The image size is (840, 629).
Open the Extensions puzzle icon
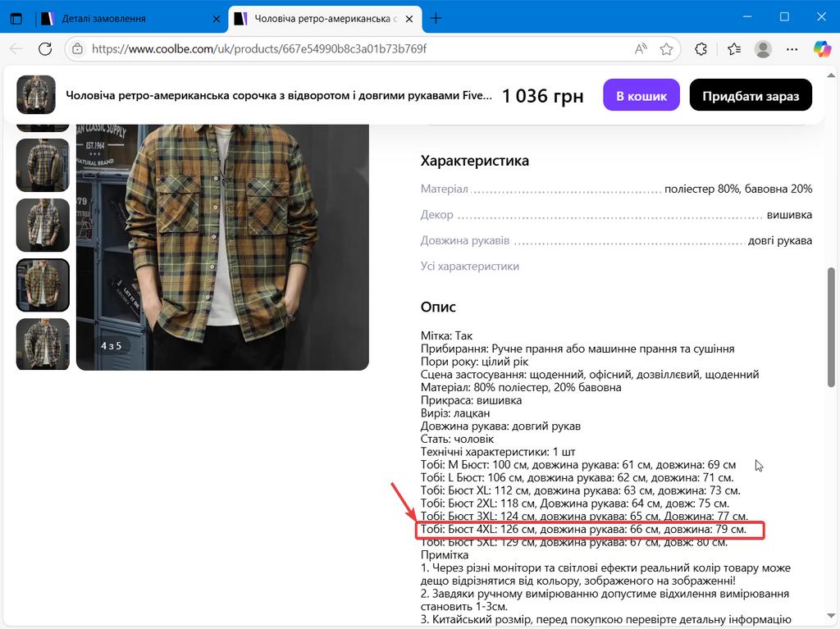701,49
